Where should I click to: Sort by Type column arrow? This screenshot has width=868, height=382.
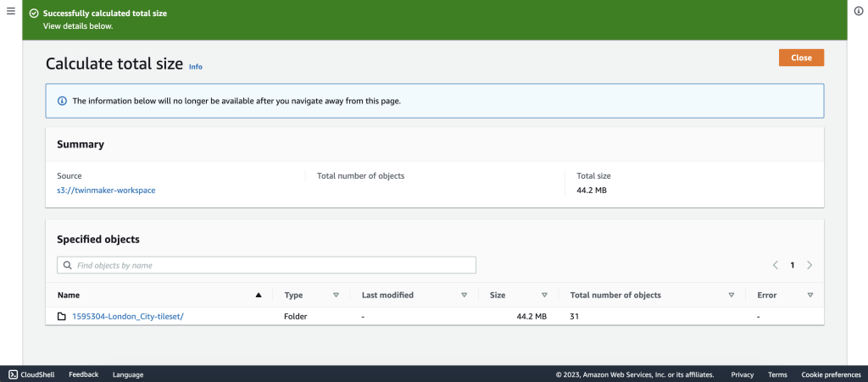click(x=336, y=296)
